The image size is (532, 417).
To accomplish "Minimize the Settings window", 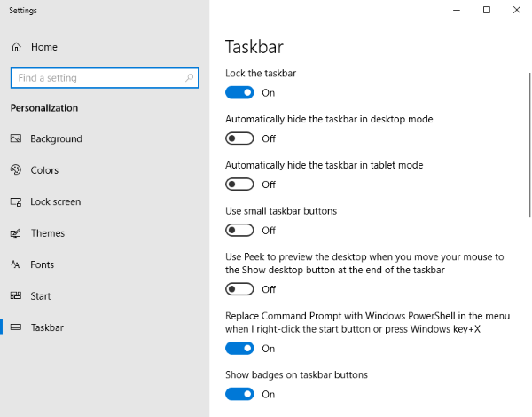I will (x=457, y=10).
